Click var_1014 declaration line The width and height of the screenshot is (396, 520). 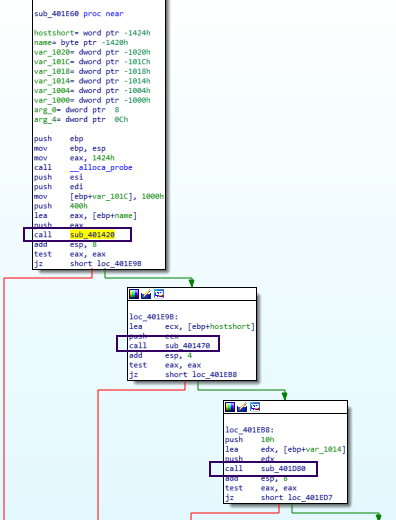coord(92,81)
